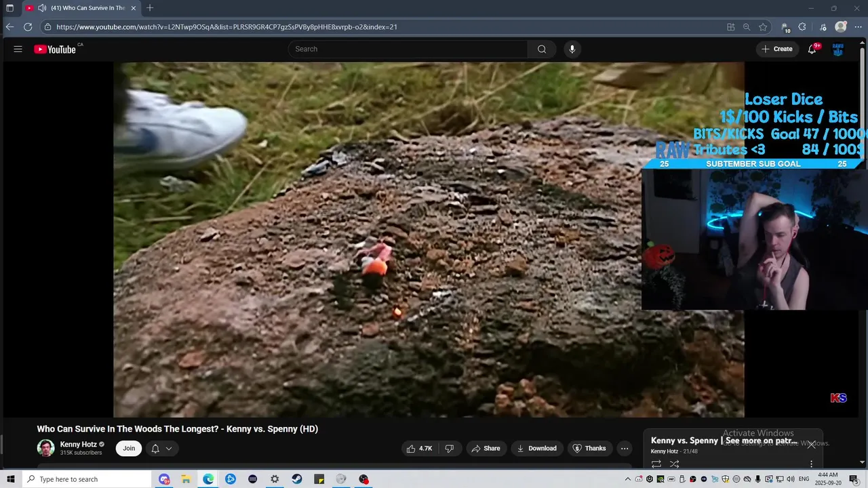Open the apps available icon in address bar

pos(730,27)
